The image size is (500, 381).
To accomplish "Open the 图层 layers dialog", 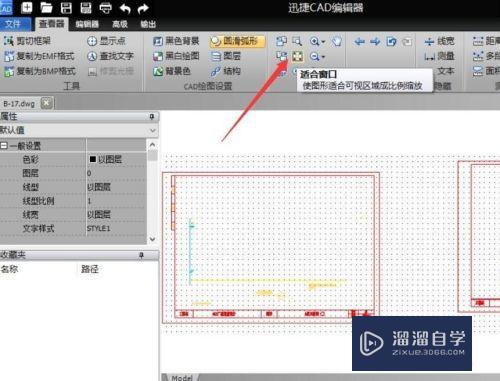I will pos(226,56).
